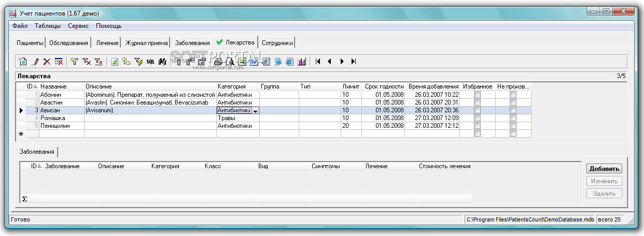Switch to the Лечение tab
644x236 pixels.
tap(107, 43)
